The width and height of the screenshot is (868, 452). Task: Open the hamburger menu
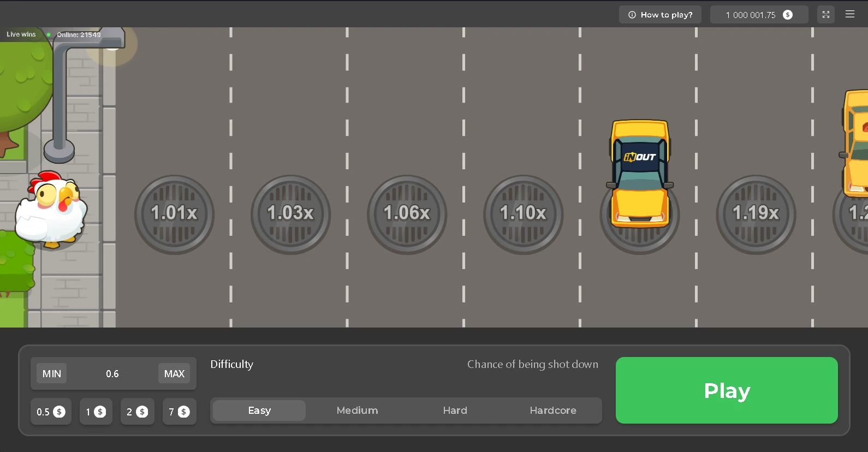[849, 15]
